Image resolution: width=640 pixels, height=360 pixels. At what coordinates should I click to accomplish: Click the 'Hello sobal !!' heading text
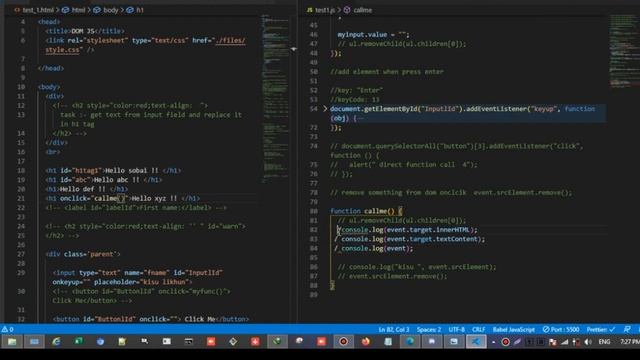tap(132, 171)
